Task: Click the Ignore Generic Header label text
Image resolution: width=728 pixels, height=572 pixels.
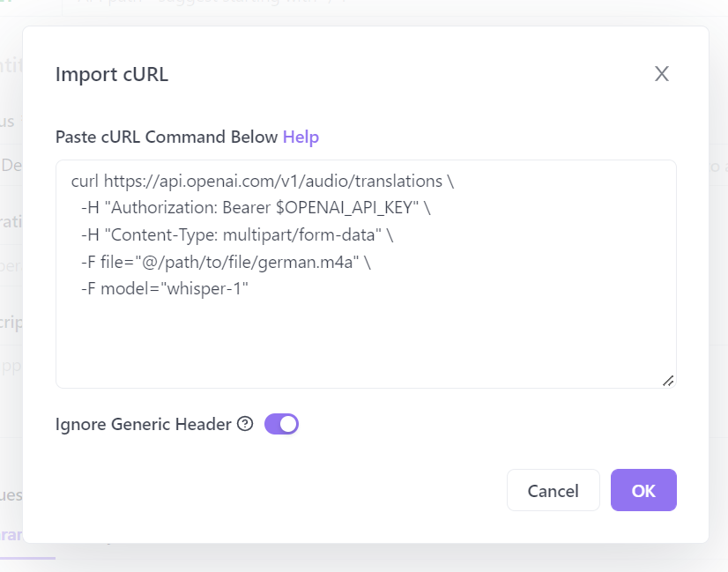Action: pyautogui.click(x=143, y=424)
